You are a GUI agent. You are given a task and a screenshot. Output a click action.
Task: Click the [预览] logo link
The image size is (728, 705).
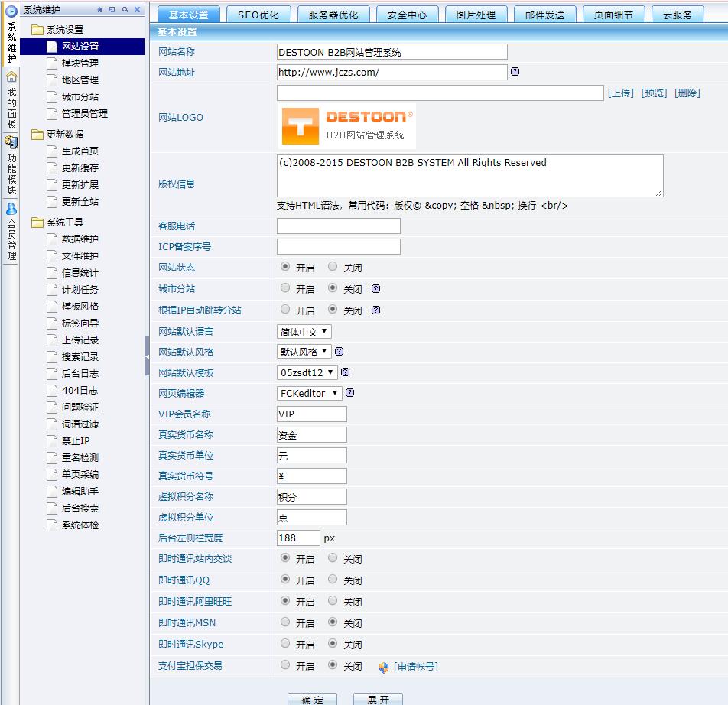[x=654, y=93]
